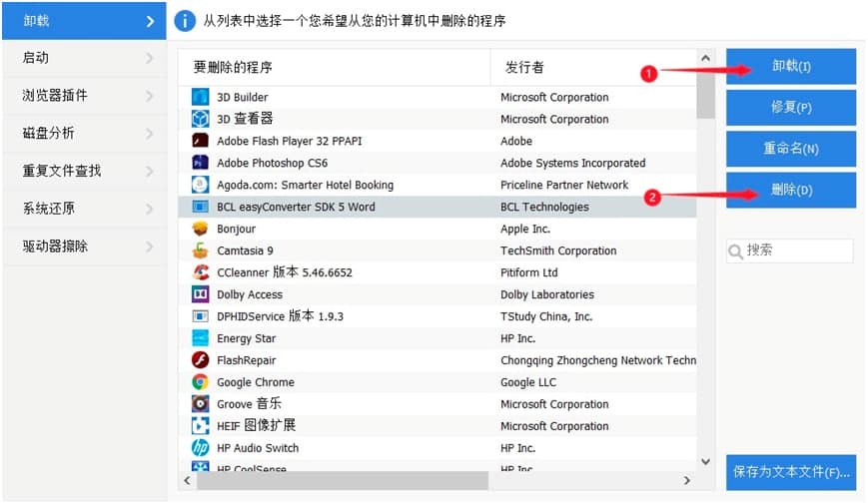This screenshot has height=504, width=868.
Task: Click the 删除(D) delete button
Action: 791,190
